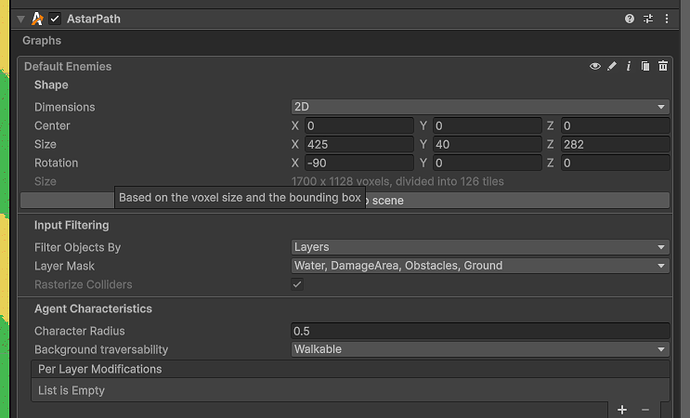Click the AstarPath script icon
The width and height of the screenshot is (690, 418).
click(37, 19)
